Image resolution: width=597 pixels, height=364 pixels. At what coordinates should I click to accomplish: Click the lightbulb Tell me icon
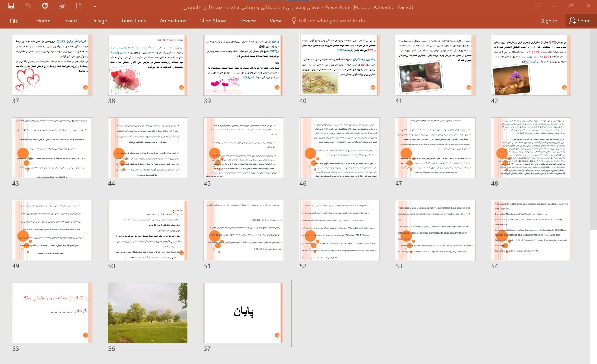pos(294,21)
